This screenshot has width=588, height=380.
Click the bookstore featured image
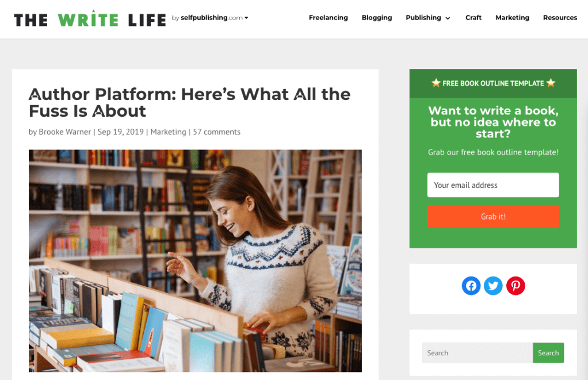196,261
